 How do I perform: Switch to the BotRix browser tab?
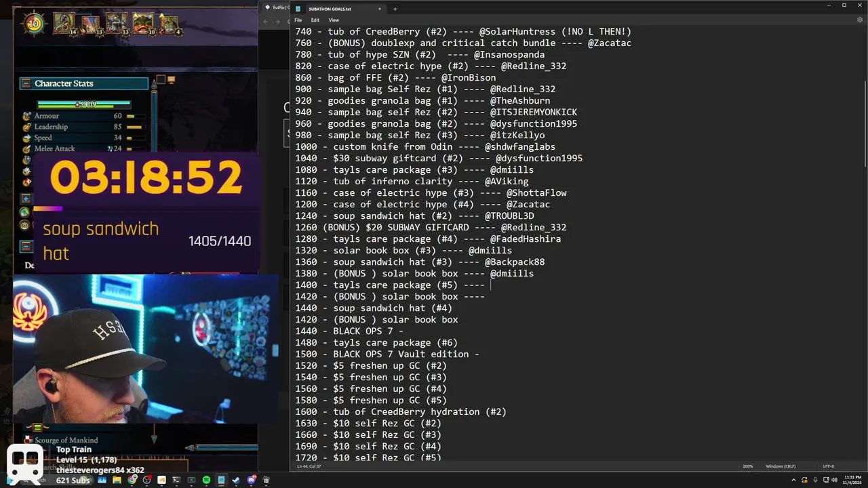click(277, 7)
